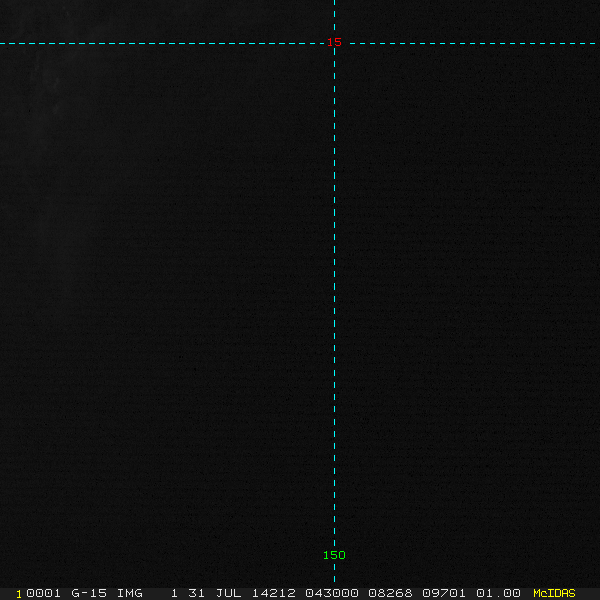Click the Julian date 14212

point(274,593)
